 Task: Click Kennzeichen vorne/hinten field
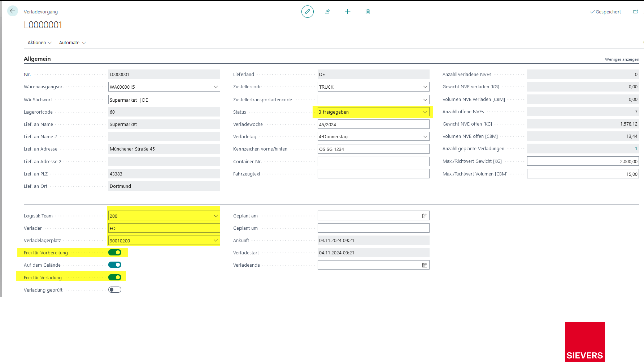373,149
